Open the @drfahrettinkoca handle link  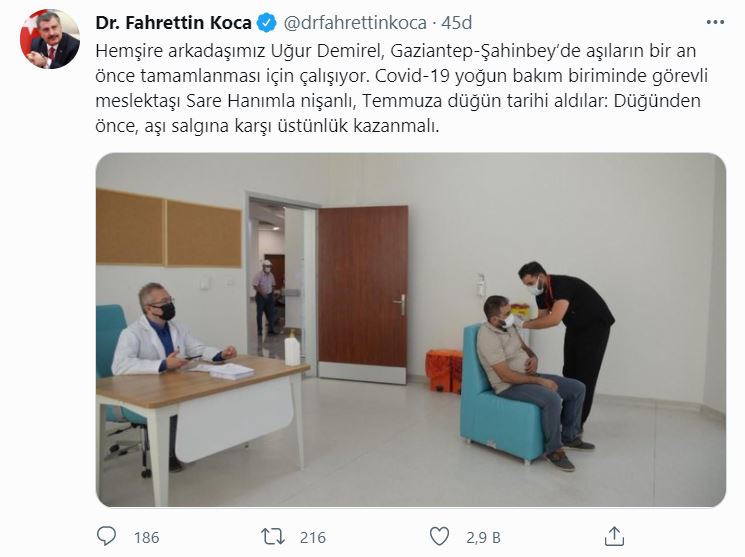355,23
